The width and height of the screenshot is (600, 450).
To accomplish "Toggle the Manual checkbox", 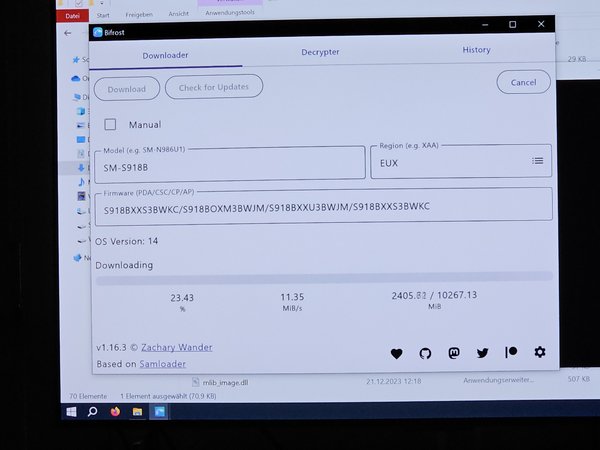I will coord(110,124).
